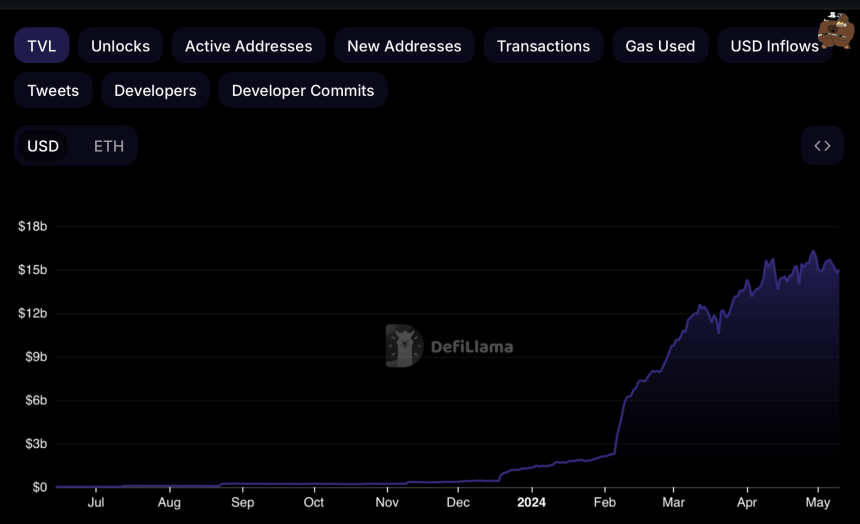
Task: Click the May label on x-axis
Action: (x=817, y=503)
